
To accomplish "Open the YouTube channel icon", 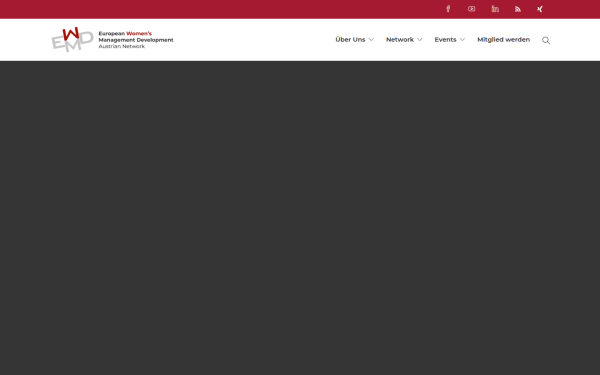I will point(471,9).
